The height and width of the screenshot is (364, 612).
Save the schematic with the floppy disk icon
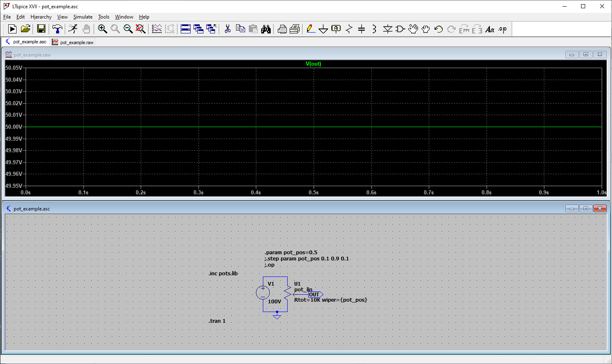(x=41, y=29)
